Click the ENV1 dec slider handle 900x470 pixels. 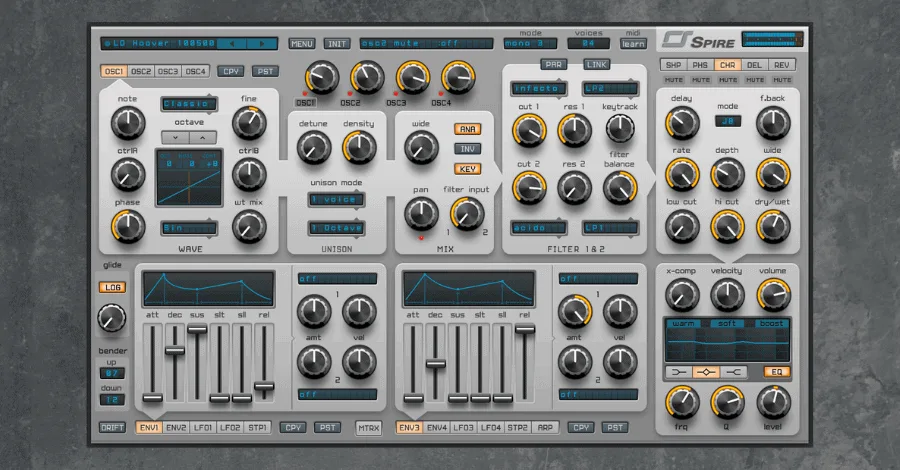pyautogui.click(x=175, y=350)
